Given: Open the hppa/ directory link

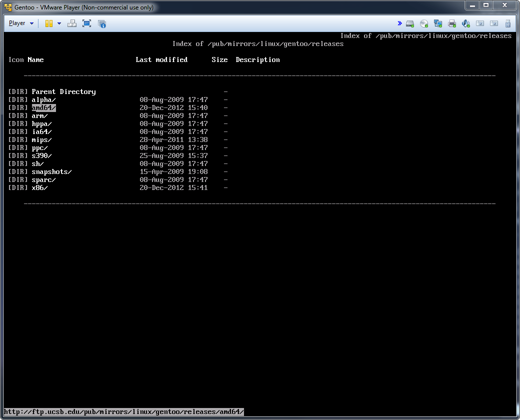Looking at the screenshot, I should 42,123.
